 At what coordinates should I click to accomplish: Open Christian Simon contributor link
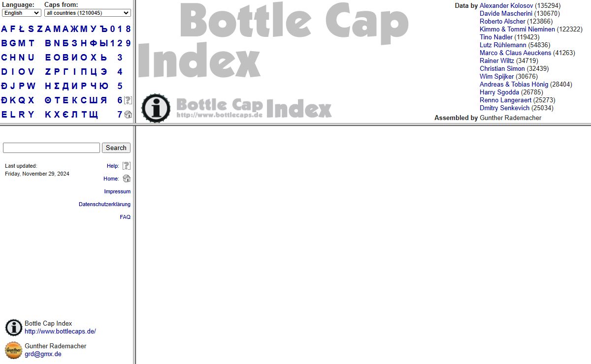pyautogui.click(x=502, y=69)
